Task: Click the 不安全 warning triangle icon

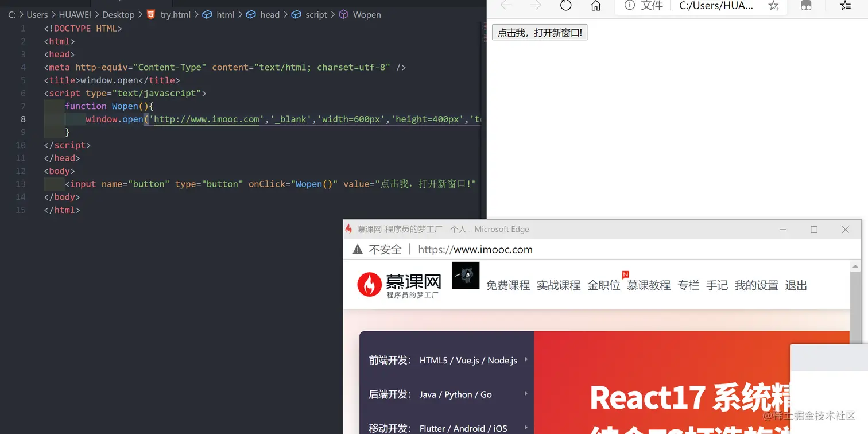Action: coord(357,249)
